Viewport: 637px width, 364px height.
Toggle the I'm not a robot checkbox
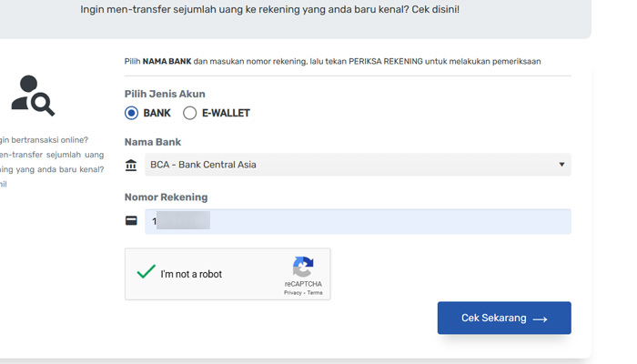[146, 272]
